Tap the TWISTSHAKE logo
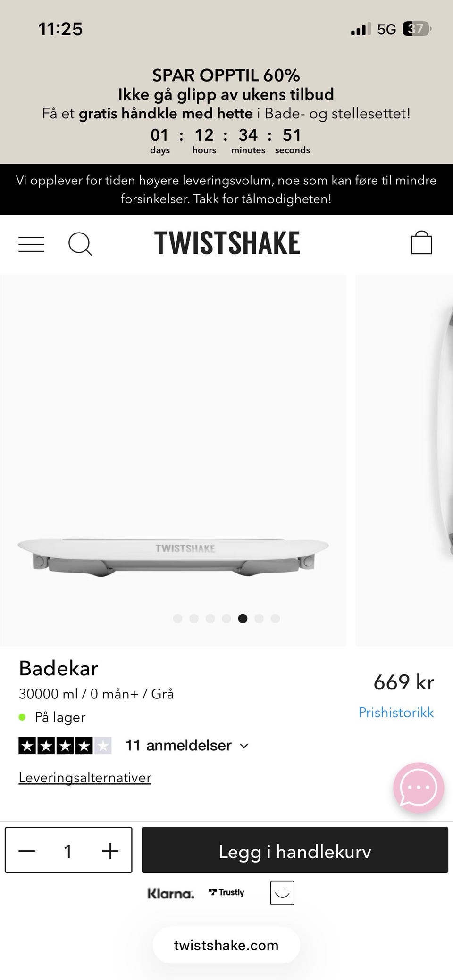453x980 pixels. point(227,243)
